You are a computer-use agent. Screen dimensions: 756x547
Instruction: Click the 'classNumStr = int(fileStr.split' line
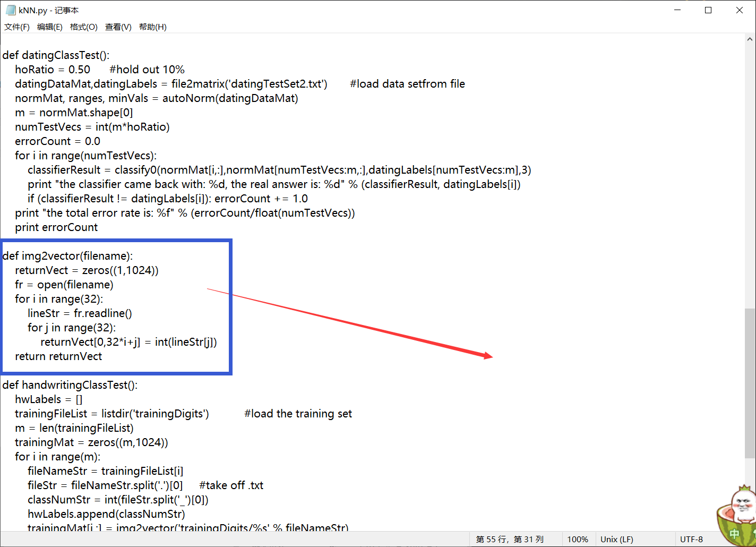(118, 500)
